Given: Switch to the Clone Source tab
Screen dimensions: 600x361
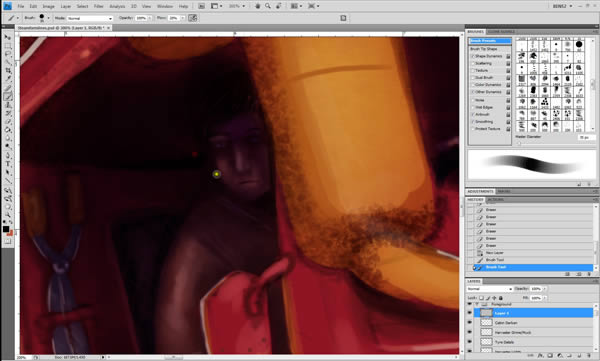Looking at the screenshot, I should tap(502, 32).
